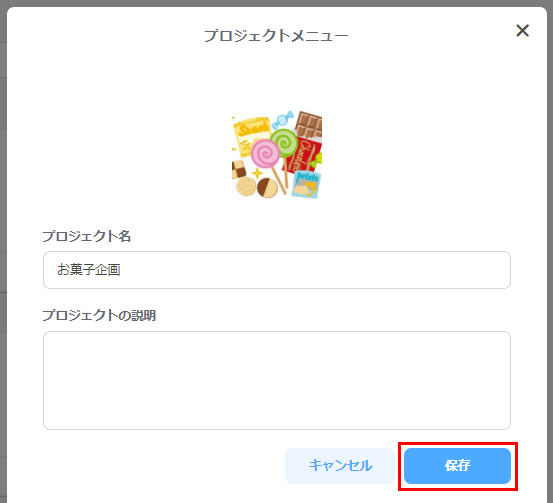Screen dimensions: 553x503
Task: Click the blue potato chips bag in the icon
Action: [306, 184]
